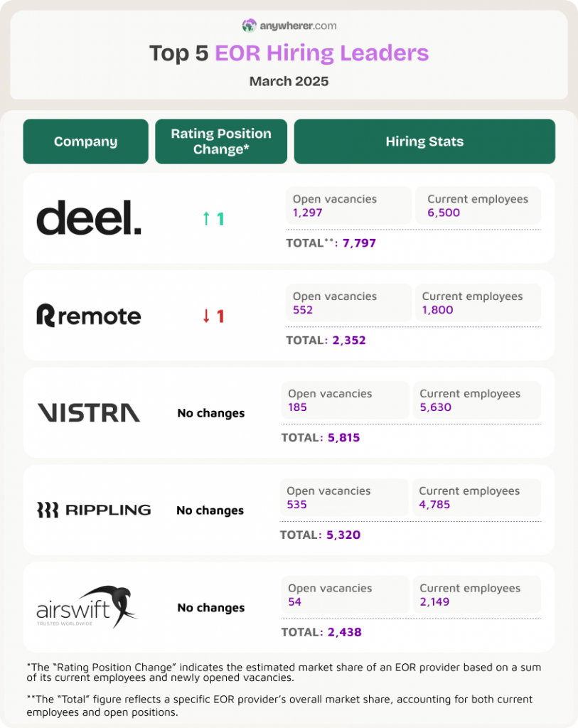Click the deel. company logo

tap(89, 218)
